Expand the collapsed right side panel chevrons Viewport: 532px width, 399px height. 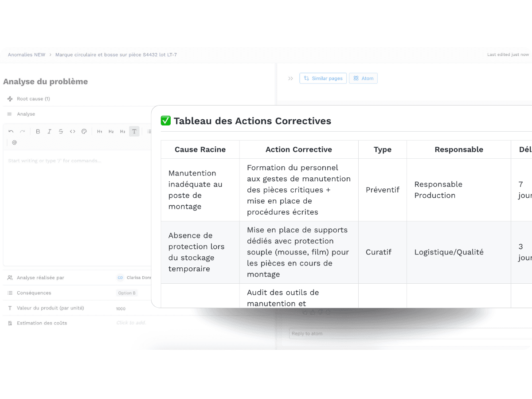pos(290,78)
